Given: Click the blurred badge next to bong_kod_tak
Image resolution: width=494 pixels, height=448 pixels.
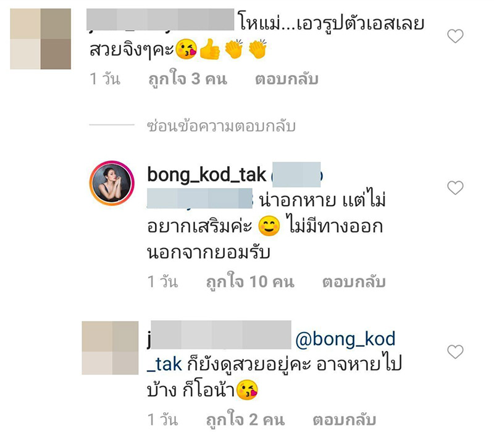Looking at the screenshot, I should (x=296, y=175).
